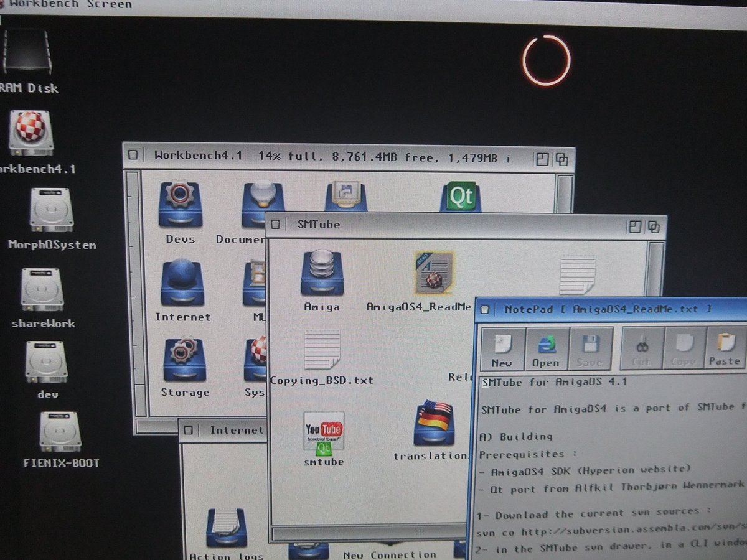747x560 pixels.
Task: Open the Qt drawer in Workbench4.1 window
Action: pyautogui.click(x=461, y=197)
